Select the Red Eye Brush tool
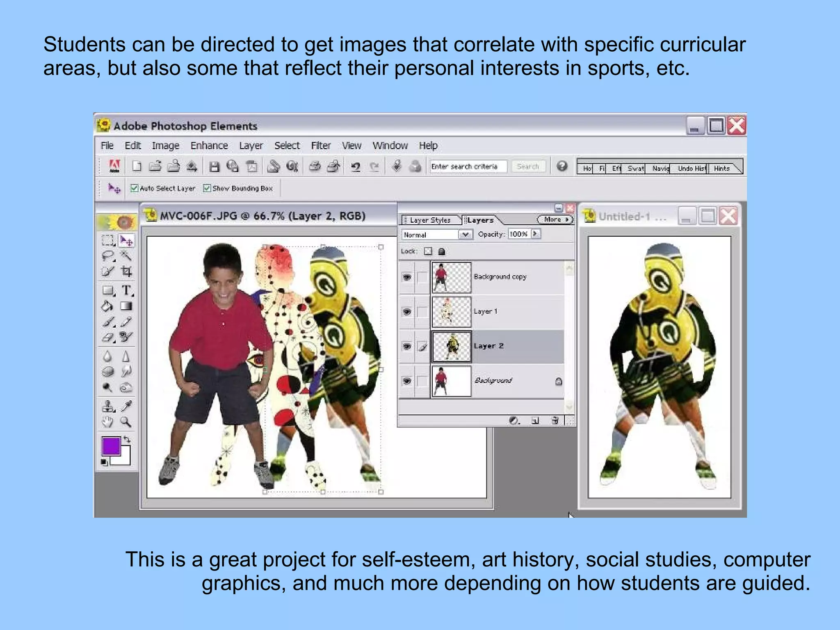The image size is (840, 630). [x=126, y=337]
